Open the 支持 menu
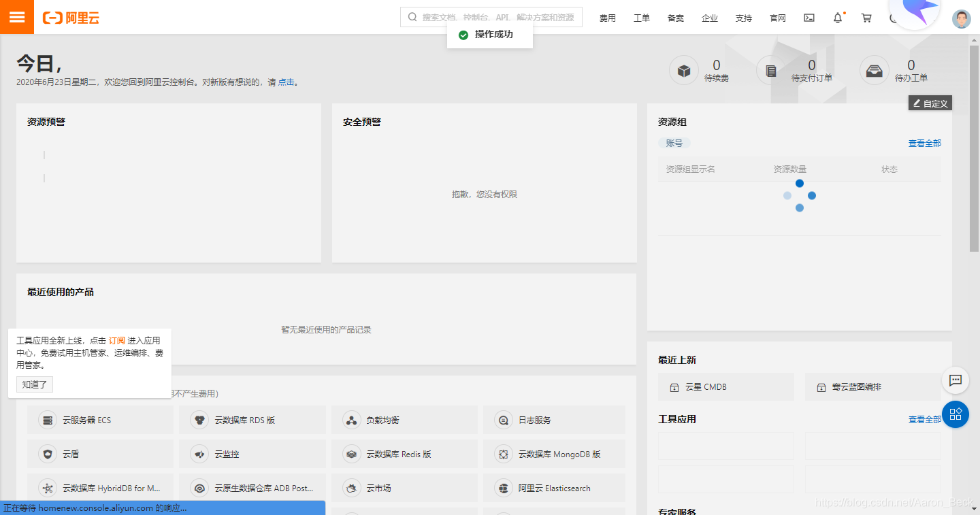The height and width of the screenshot is (515, 980). click(744, 18)
